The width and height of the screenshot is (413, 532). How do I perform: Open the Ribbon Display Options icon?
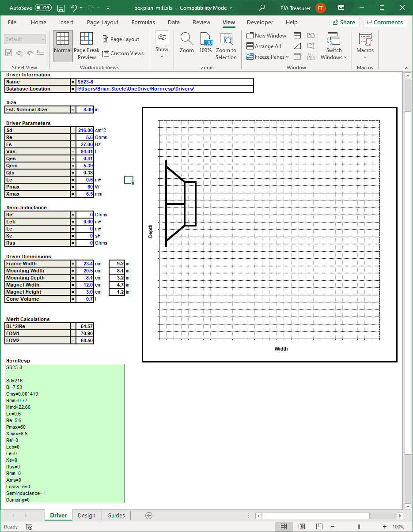tap(341, 8)
